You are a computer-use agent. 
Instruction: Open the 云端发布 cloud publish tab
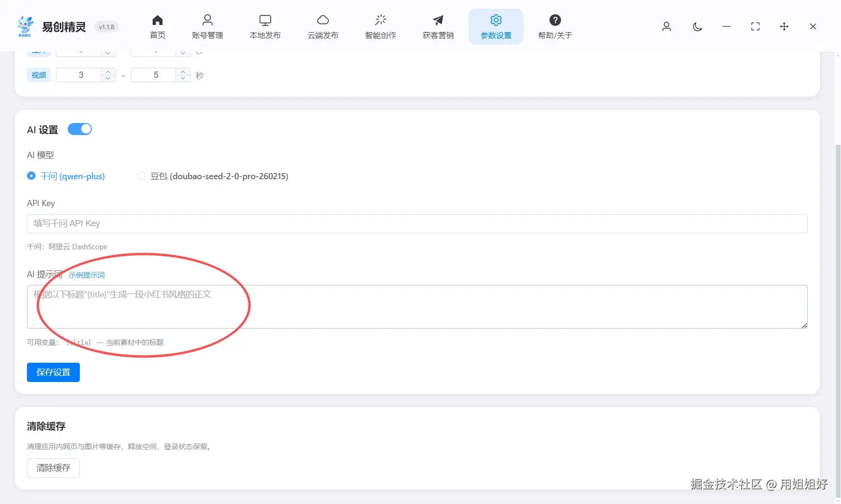[323, 27]
